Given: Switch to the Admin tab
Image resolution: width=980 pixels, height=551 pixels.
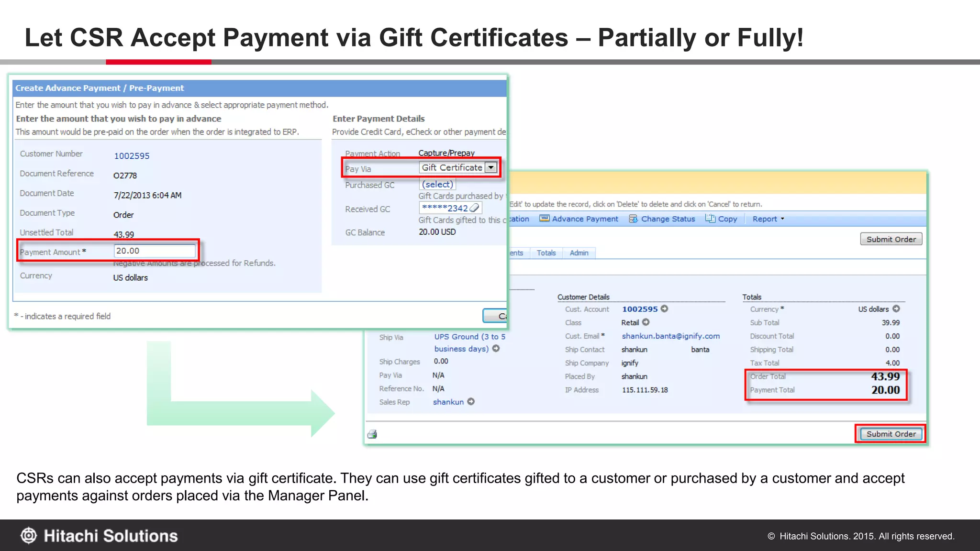Looking at the screenshot, I should [x=579, y=253].
